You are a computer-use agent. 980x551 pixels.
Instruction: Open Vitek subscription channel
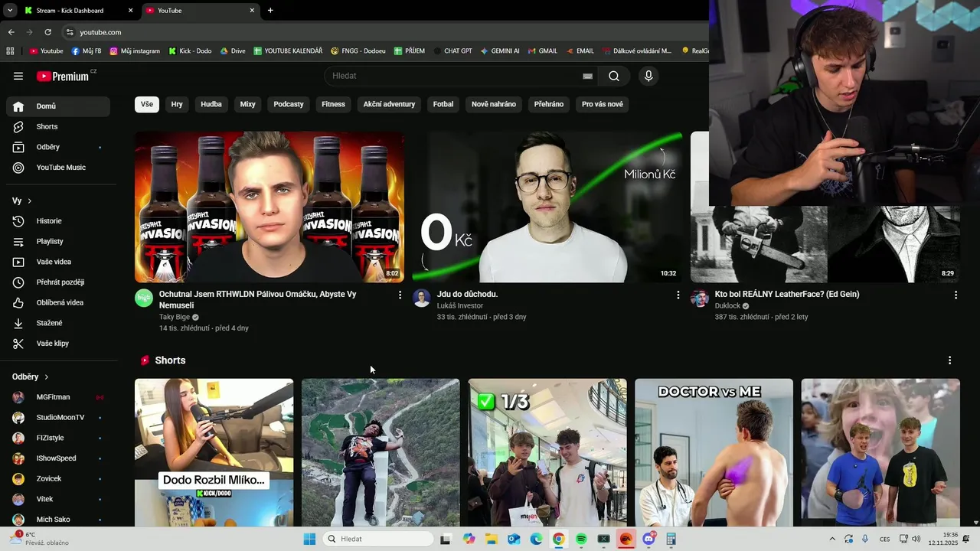point(58,499)
